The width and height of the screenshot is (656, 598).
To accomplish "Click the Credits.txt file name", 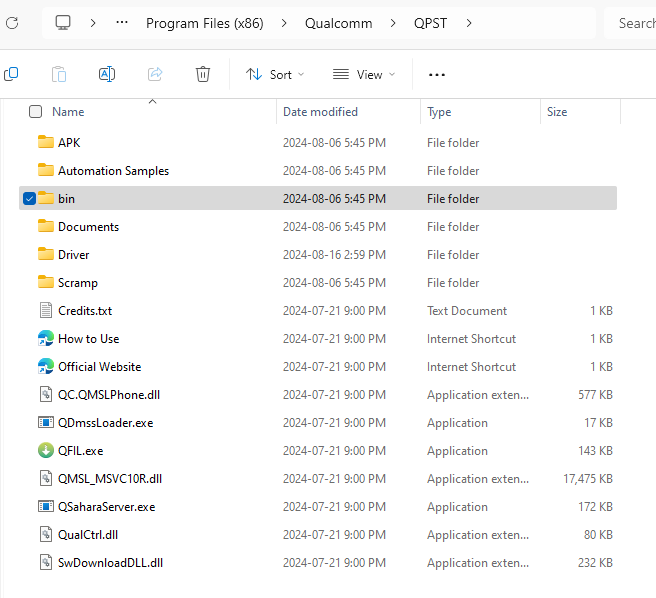I will (x=85, y=311).
